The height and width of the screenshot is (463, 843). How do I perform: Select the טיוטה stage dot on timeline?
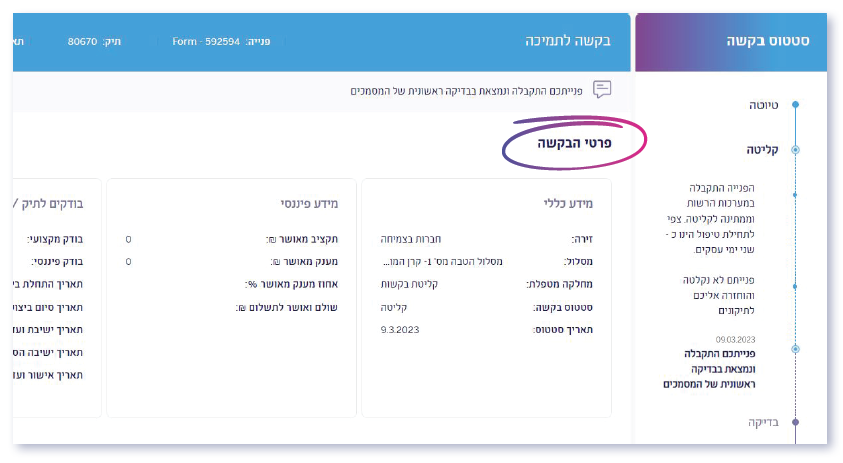(x=795, y=104)
